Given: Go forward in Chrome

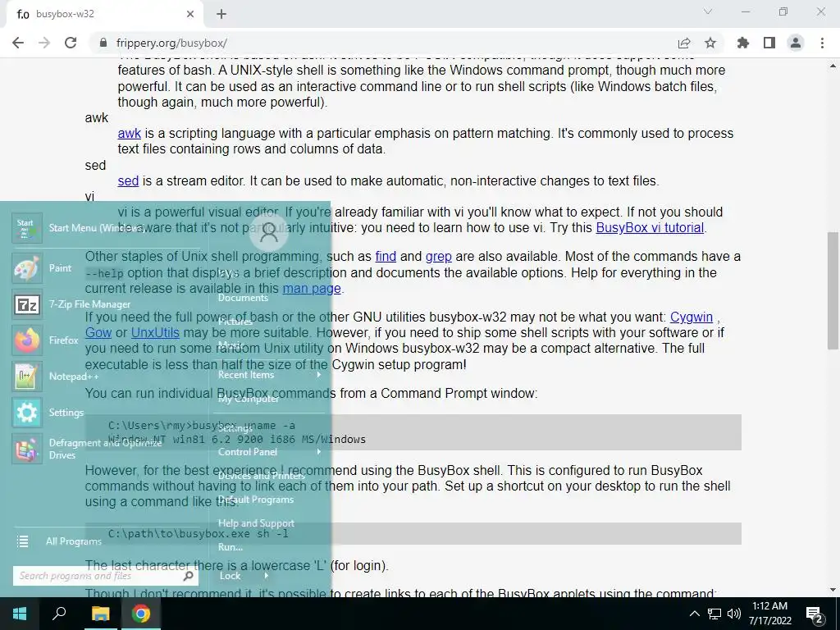Looking at the screenshot, I should coord(44,43).
